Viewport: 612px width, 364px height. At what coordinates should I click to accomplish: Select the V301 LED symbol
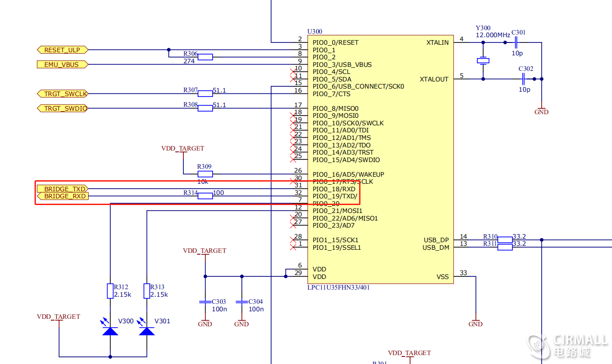tap(147, 327)
